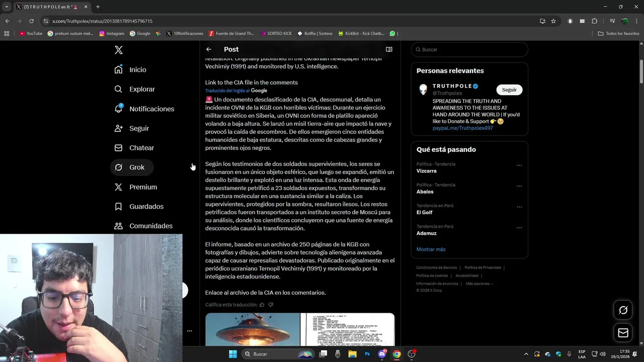Click the Buscar search field on X
This screenshot has height=362, width=644.
coord(469,50)
